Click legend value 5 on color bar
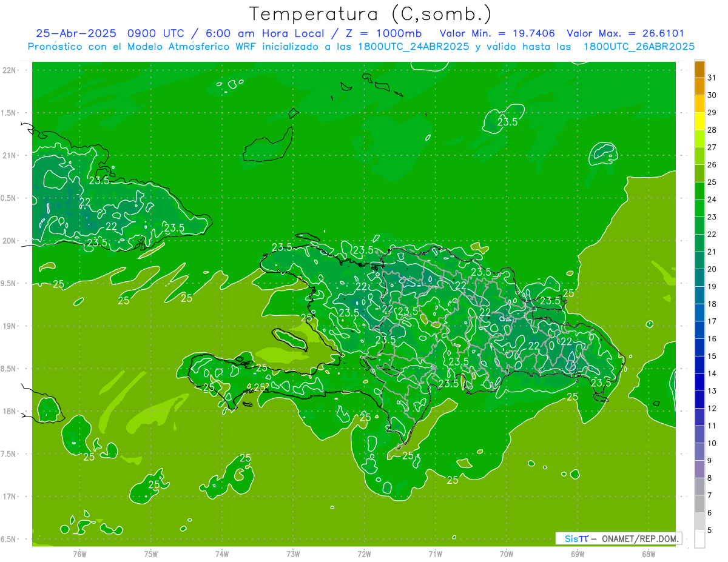The width and height of the screenshot is (728, 562). click(x=710, y=530)
